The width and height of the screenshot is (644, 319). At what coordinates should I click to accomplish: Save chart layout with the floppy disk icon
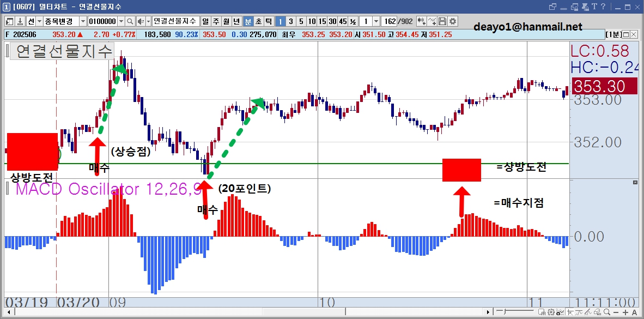442,21
